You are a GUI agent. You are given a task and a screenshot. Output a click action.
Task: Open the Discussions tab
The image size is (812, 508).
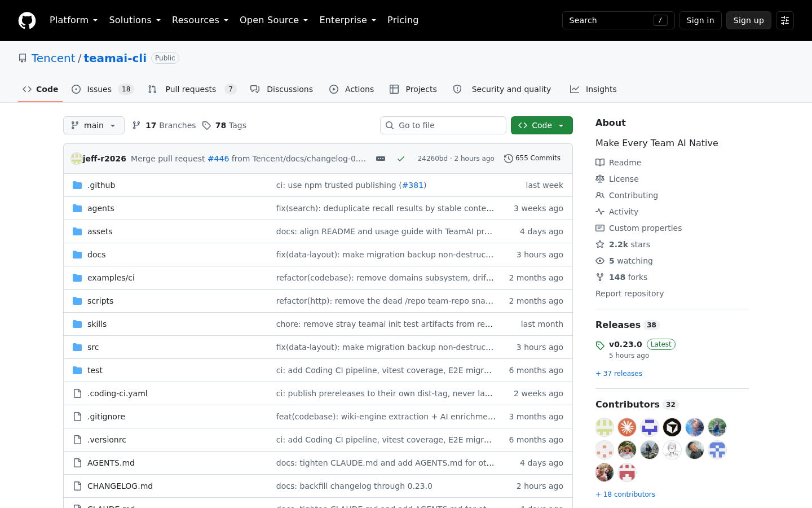tap(281, 89)
